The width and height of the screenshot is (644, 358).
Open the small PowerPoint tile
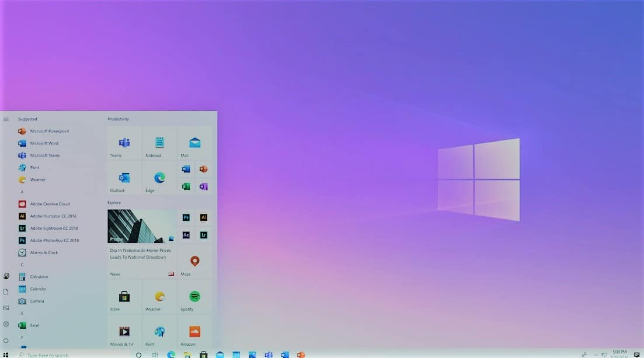[204, 169]
